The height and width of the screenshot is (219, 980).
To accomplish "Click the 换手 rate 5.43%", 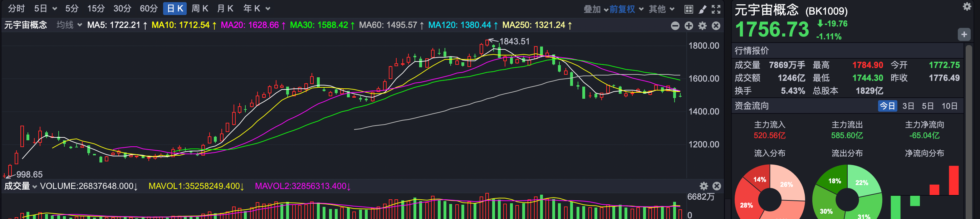I will click(x=793, y=91).
